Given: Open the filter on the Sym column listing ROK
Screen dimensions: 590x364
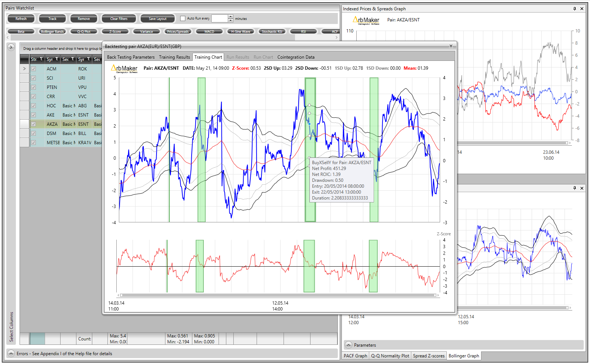Looking at the screenshot, I should pyautogui.click(x=89, y=59).
